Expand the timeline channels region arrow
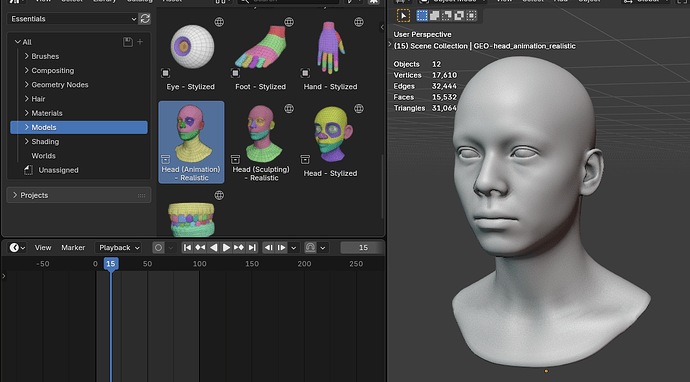Image resolution: width=690 pixels, height=382 pixels. pyautogui.click(x=4, y=276)
